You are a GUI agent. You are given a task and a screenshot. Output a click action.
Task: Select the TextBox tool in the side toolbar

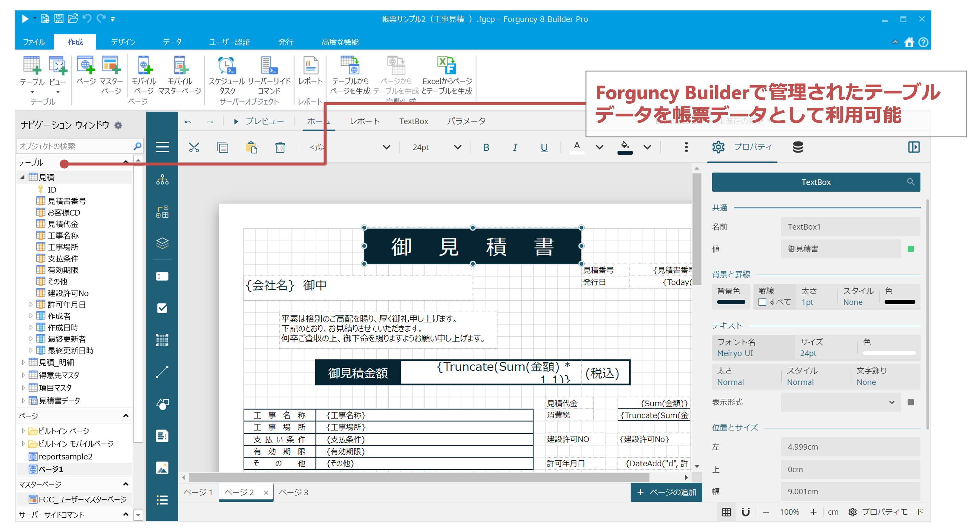coord(163,276)
